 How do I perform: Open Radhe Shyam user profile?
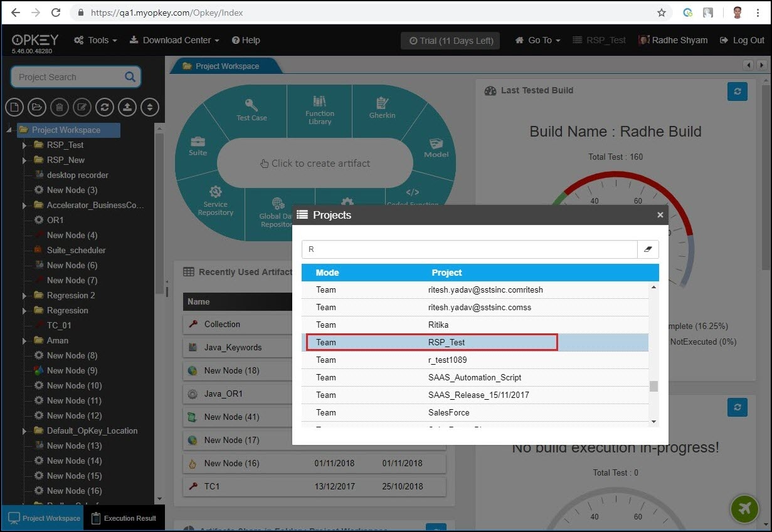(x=673, y=40)
